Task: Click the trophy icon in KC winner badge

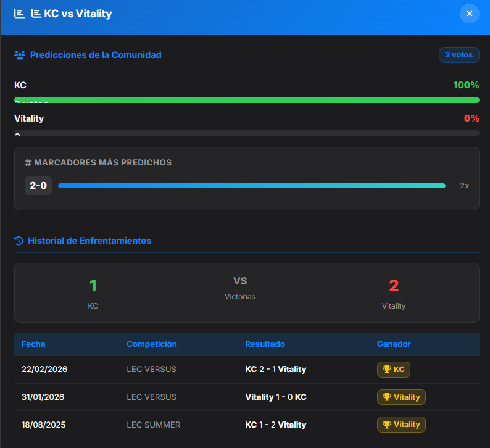Action: (x=387, y=369)
